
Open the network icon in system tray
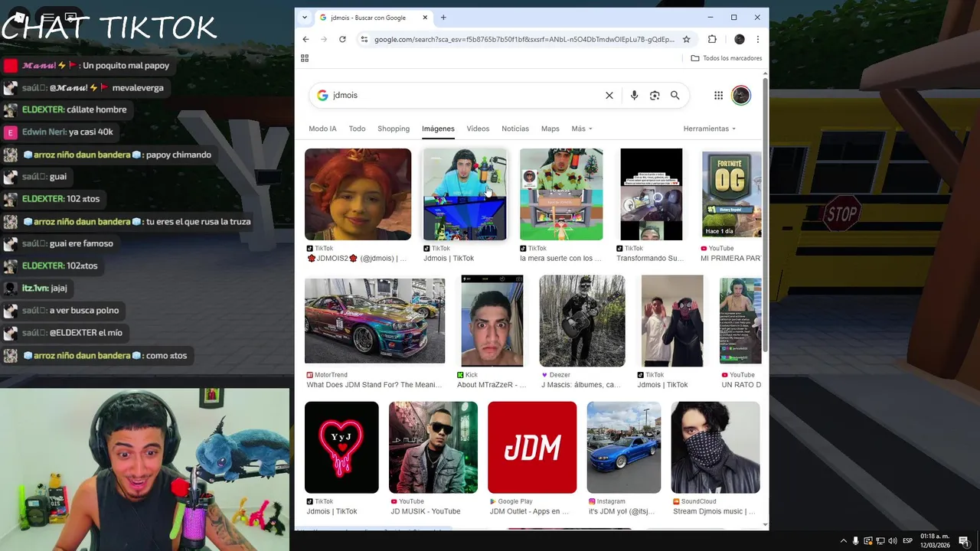(x=880, y=541)
